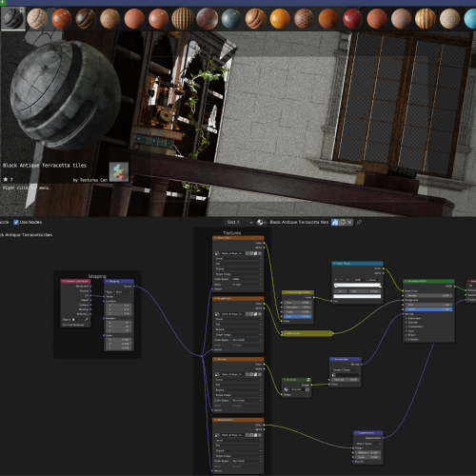Enable From Instancer checkbox

click(x=65, y=325)
